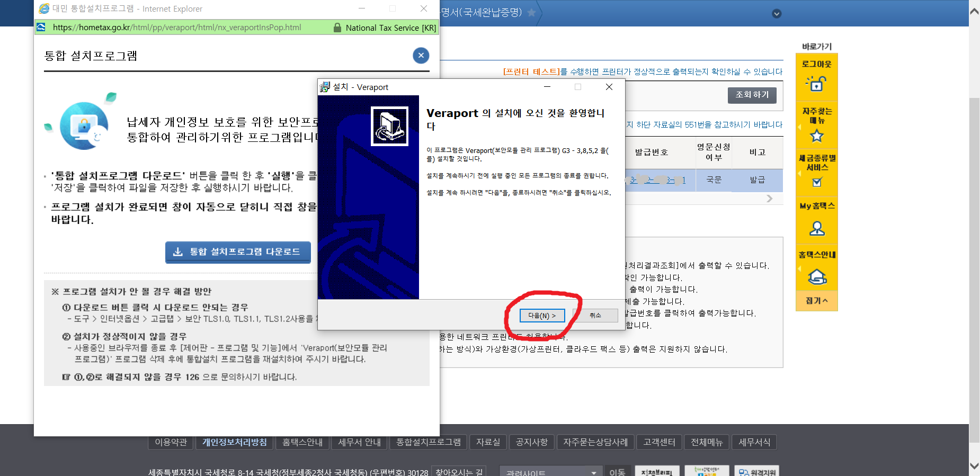The image size is (980, 476).
Task: Click the 바로가기 sidebar heading
Action: 816,47
